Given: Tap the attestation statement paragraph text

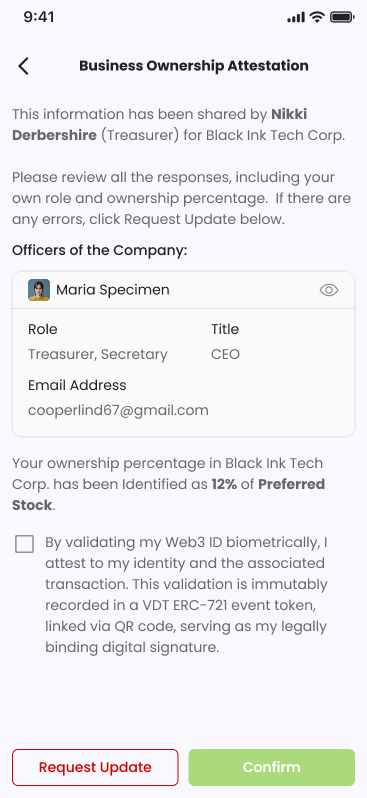Looking at the screenshot, I should pos(186,595).
